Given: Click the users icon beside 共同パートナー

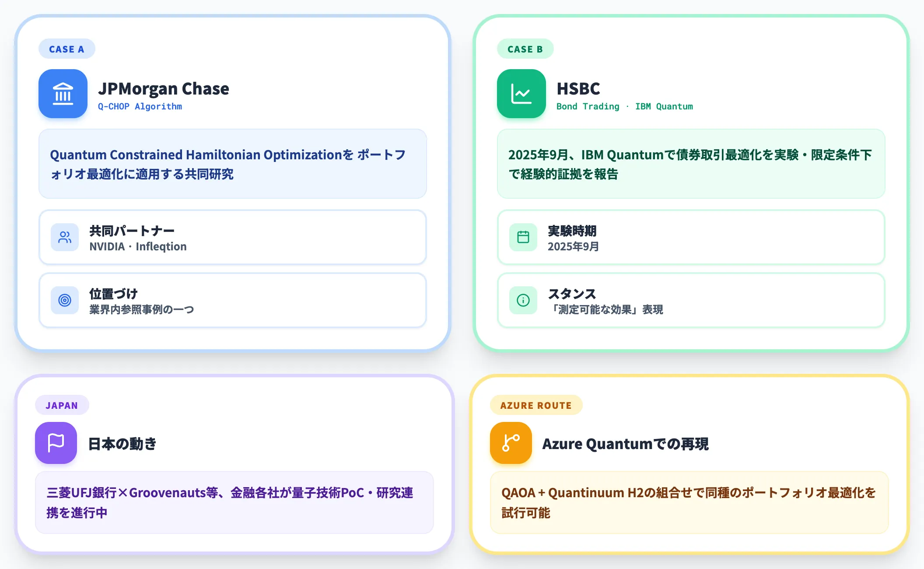Looking at the screenshot, I should pyautogui.click(x=65, y=237).
